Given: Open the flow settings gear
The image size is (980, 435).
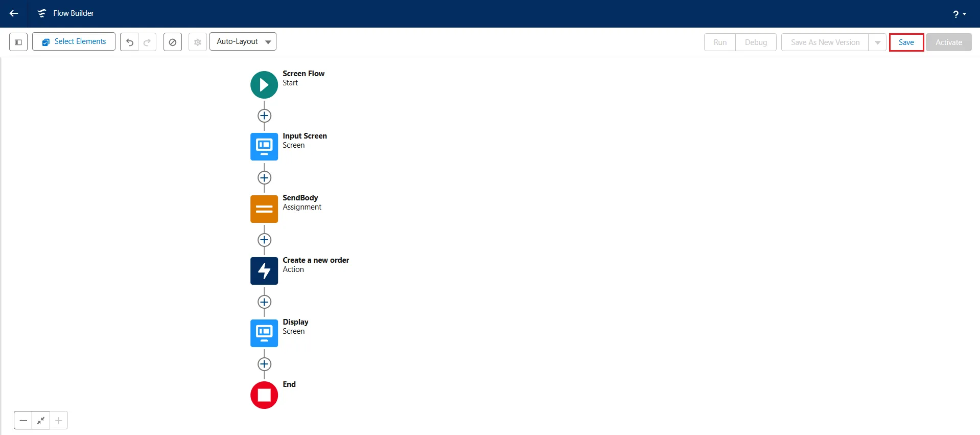Looking at the screenshot, I should pyautogui.click(x=198, y=42).
